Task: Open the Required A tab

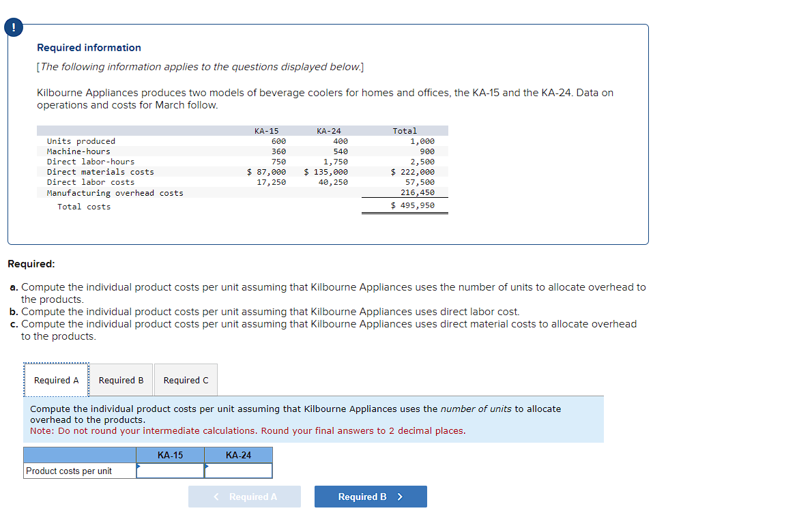Action: coord(57,380)
